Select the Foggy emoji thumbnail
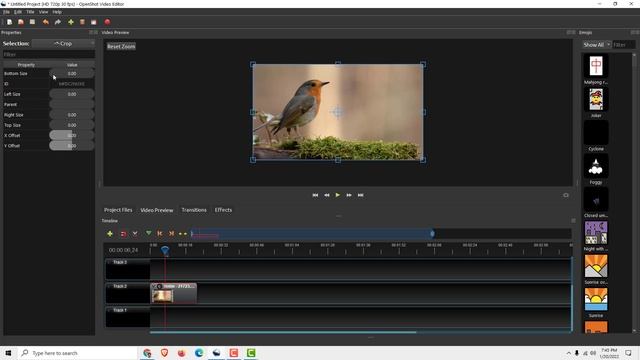The height and width of the screenshot is (360, 640). [596, 166]
